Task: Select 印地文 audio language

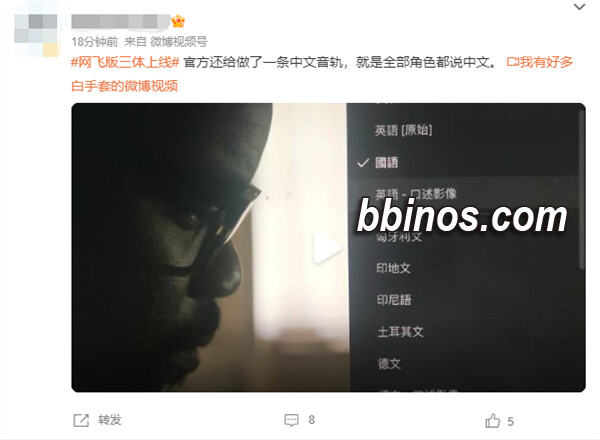Action: 393,268
